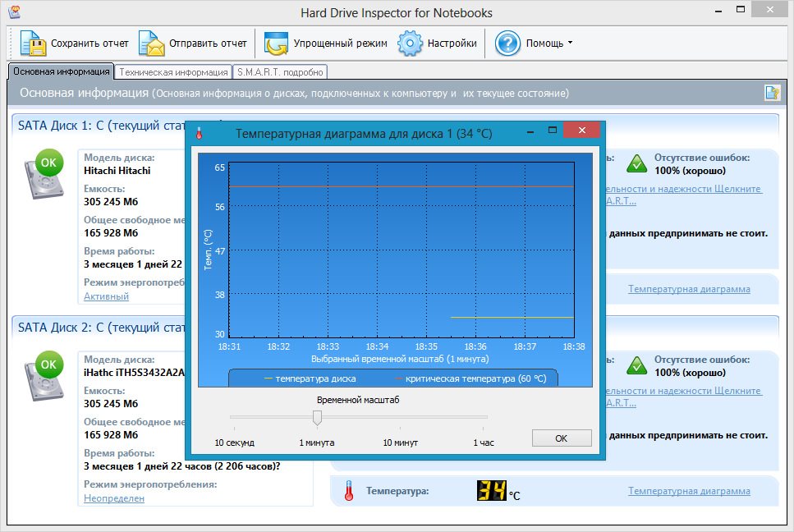The image size is (794, 532).
Task: Click Настройки toolbar label
Action: [452, 44]
